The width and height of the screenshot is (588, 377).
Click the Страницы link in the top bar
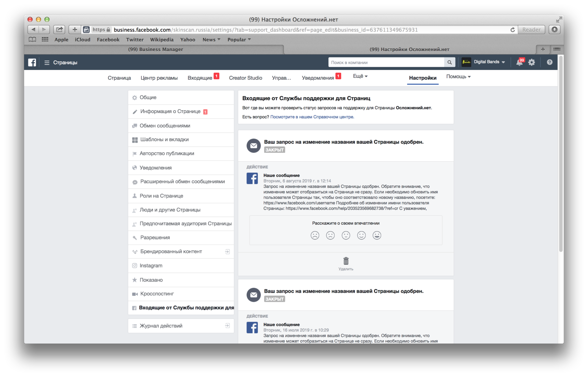pos(65,63)
